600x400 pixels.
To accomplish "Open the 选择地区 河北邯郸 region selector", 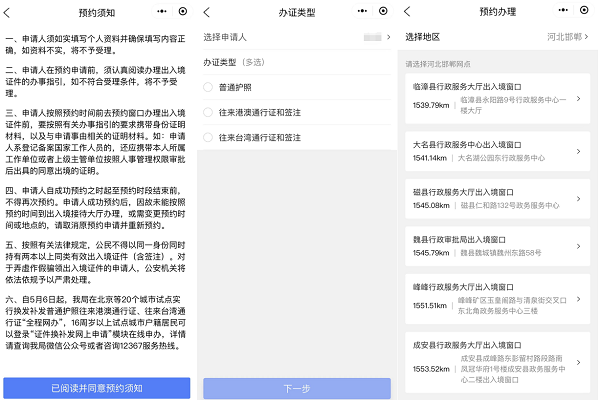I will (497, 37).
